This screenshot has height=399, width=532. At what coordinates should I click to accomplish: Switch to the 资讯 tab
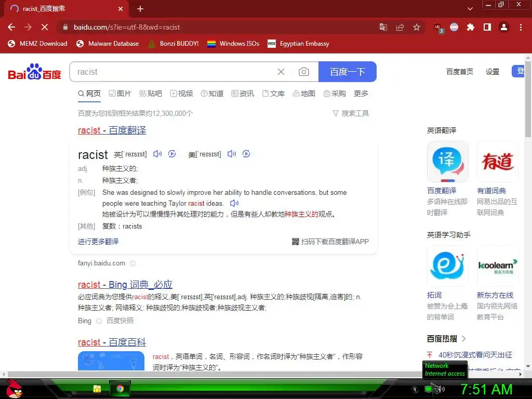pos(243,94)
